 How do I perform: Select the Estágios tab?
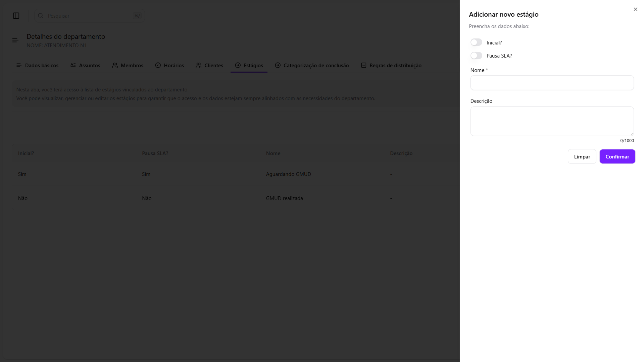tap(253, 65)
